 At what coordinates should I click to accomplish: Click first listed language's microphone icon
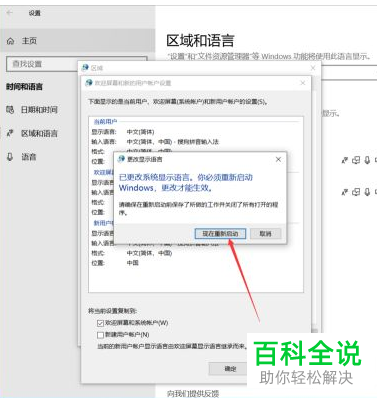(x=367, y=160)
